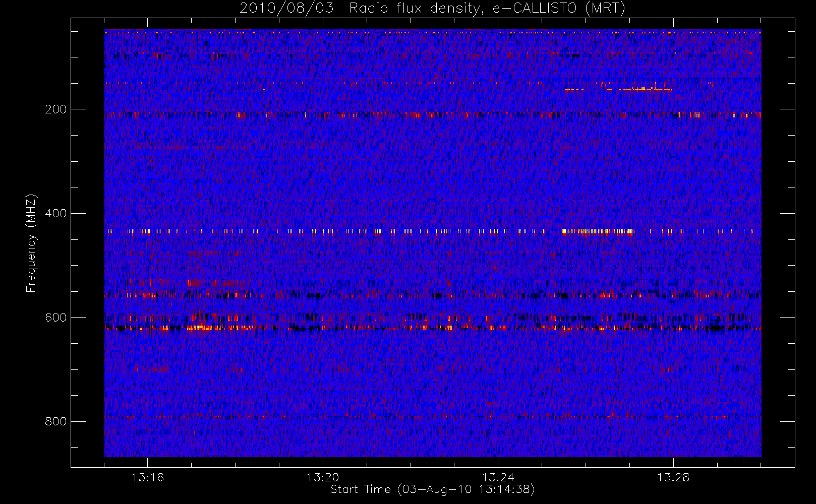Viewport: 816px width, 504px height.
Task: Click the 'Frequency (MHZ)' axis label
Action: click(x=31, y=243)
